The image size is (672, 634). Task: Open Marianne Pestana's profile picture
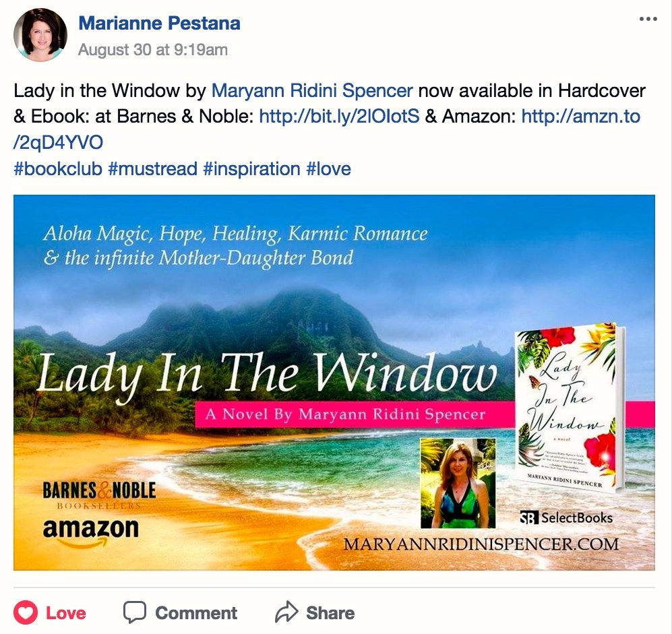point(40,35)
